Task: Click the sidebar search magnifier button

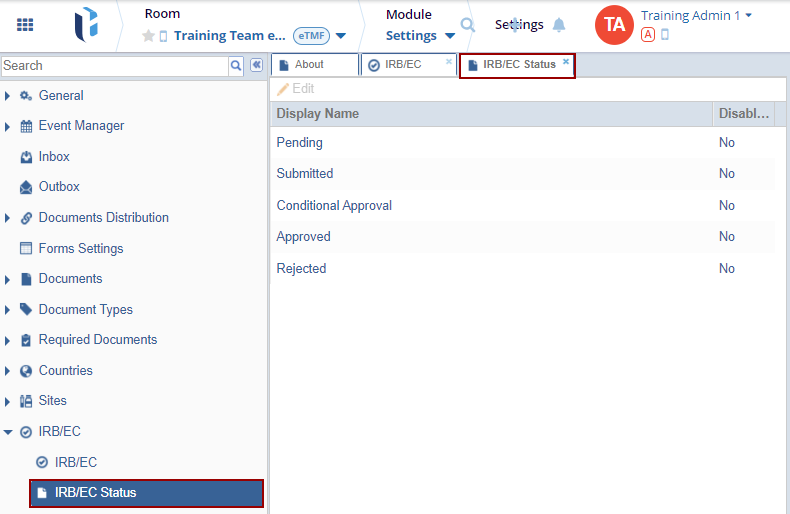Action: (236, 65)
